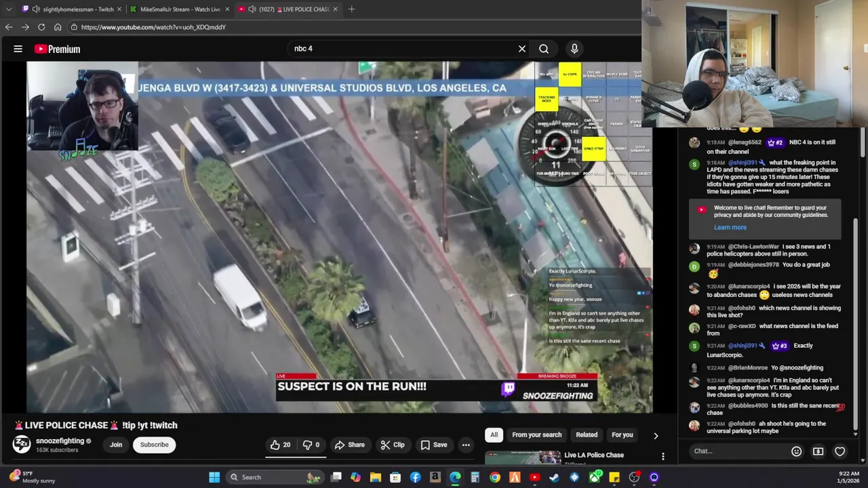Select the 'Related' chip

click(x=587, y=435)
